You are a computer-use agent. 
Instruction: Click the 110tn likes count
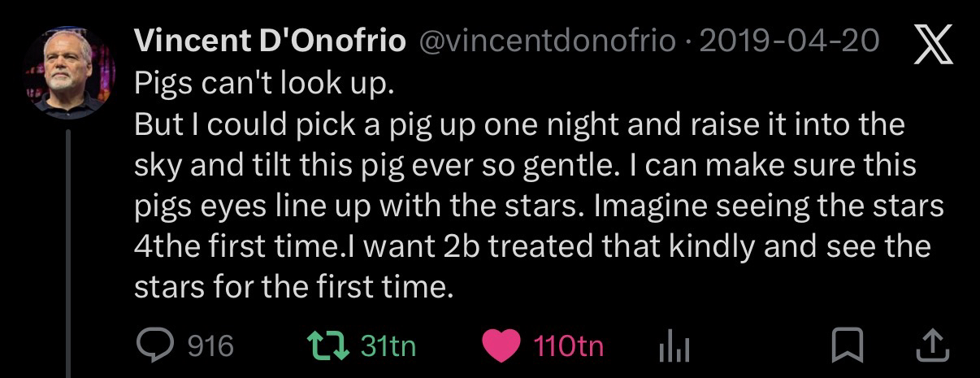[x=569, y=347]
